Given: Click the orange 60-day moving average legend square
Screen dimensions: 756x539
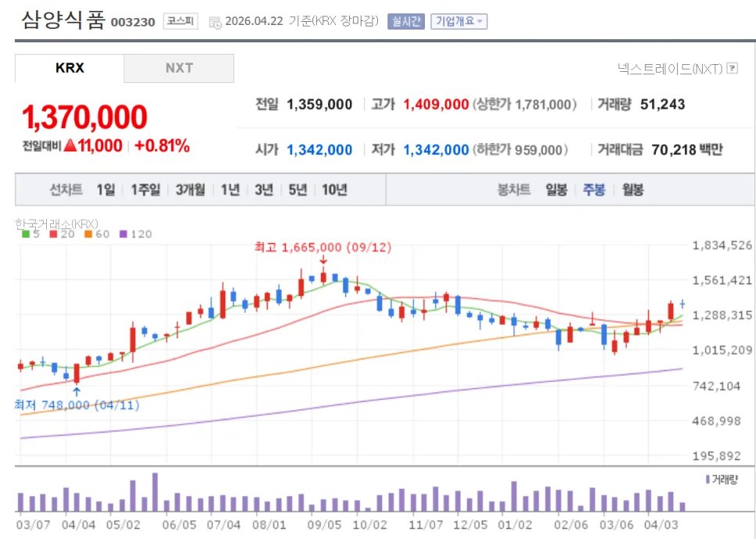Looking at the screenshot, I should [x=88, y=235].
